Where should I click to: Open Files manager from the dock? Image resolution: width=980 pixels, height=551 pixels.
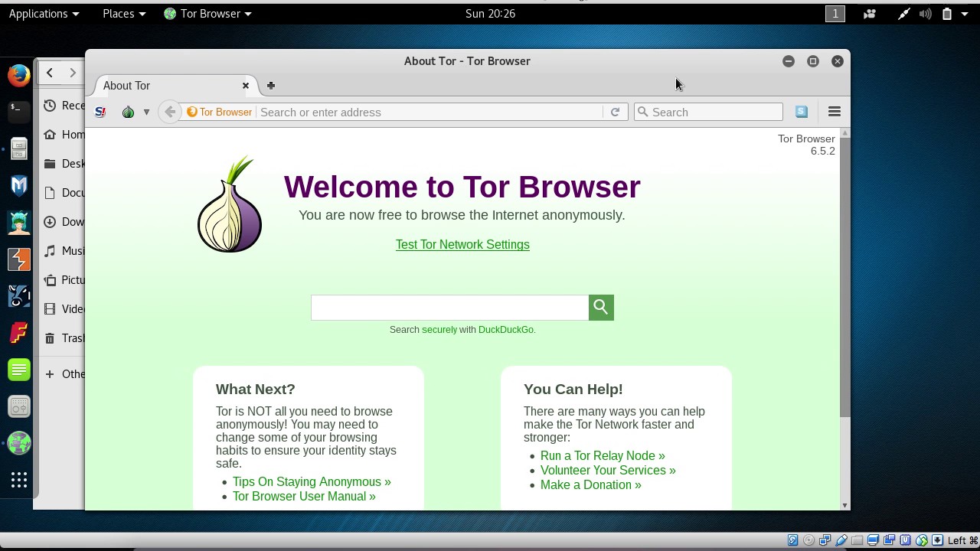point(19,148)
